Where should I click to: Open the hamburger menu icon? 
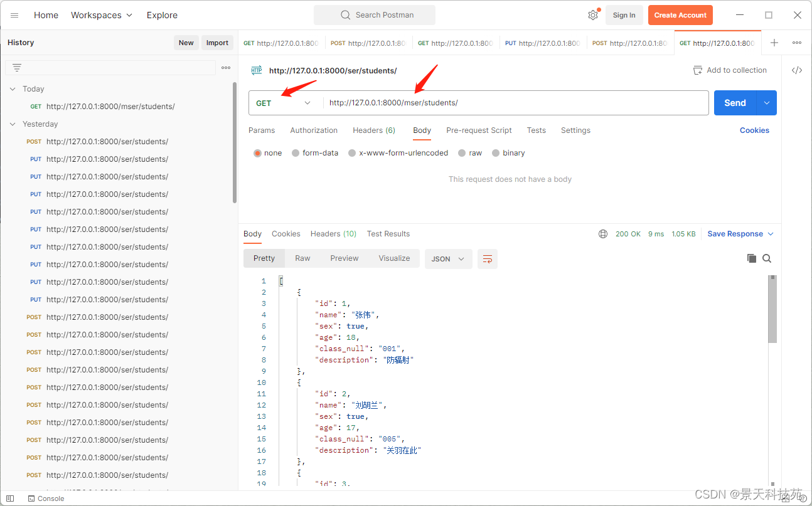tap(14, 15)
